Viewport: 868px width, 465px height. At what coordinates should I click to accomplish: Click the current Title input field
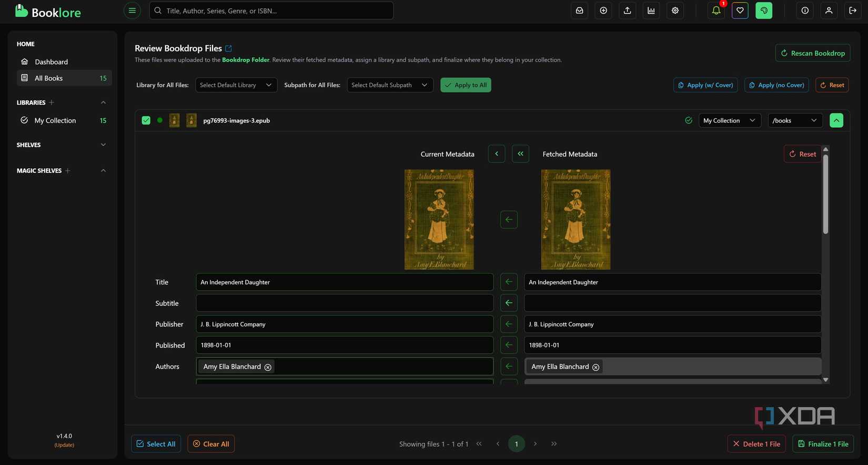[x=345, y=282]
